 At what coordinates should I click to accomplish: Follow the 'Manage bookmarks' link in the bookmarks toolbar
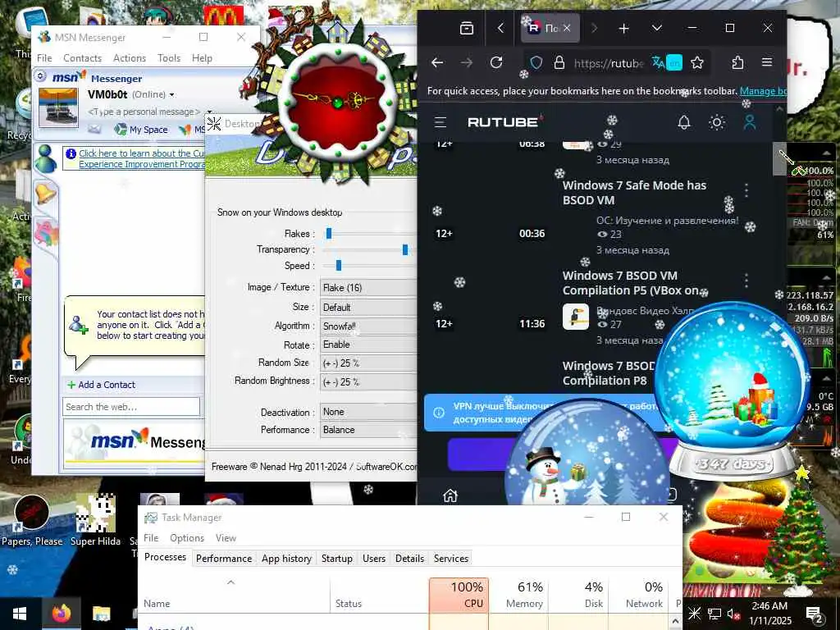[x=763, y=91]
